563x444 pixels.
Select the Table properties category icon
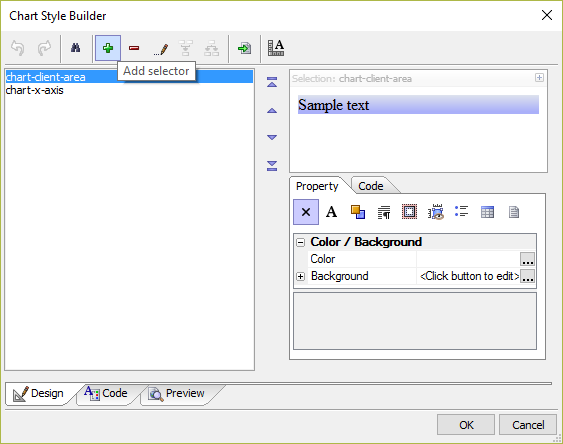pos(487,212)
